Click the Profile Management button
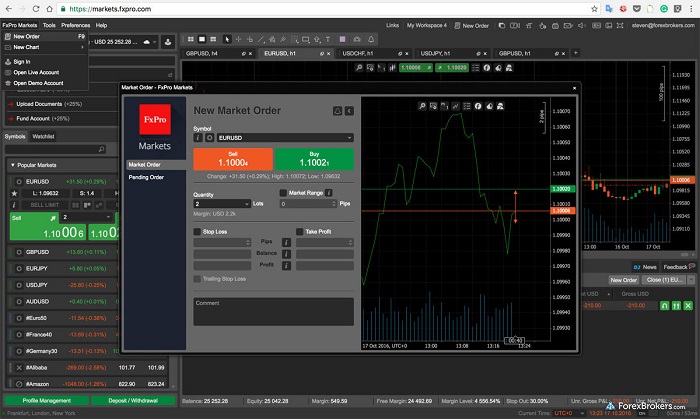 [x=46, y=401]
